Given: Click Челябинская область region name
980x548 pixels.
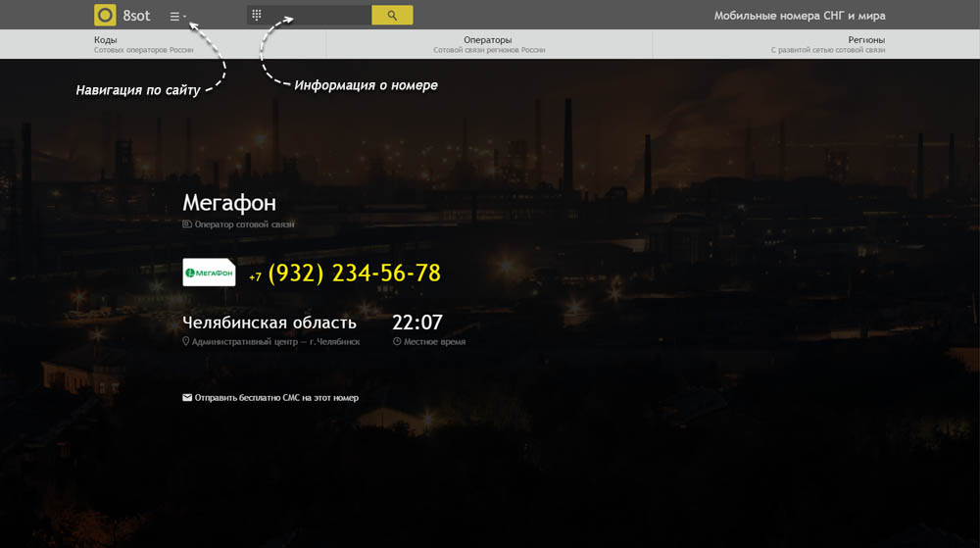Looking at the screenshot, I should tap(269, 323).
